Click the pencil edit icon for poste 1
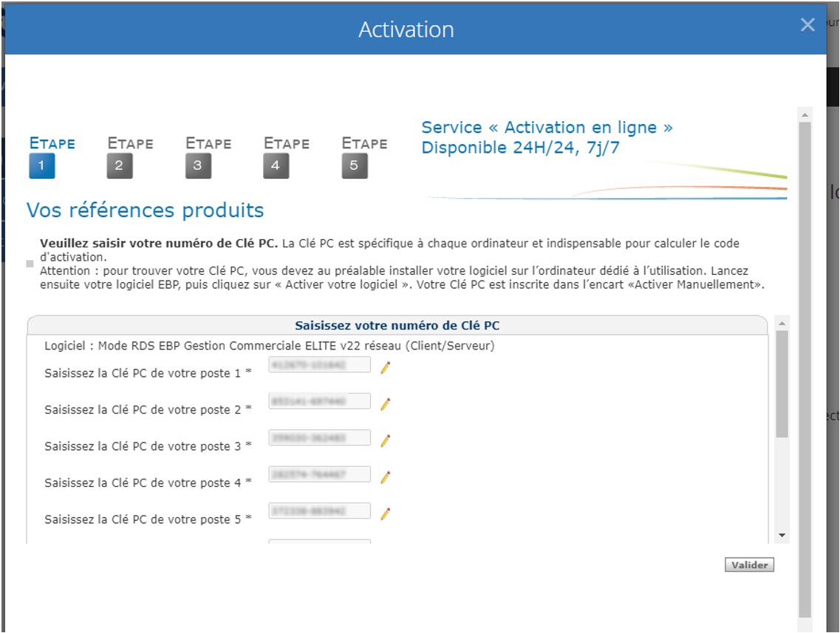 (x=385, y=368)
